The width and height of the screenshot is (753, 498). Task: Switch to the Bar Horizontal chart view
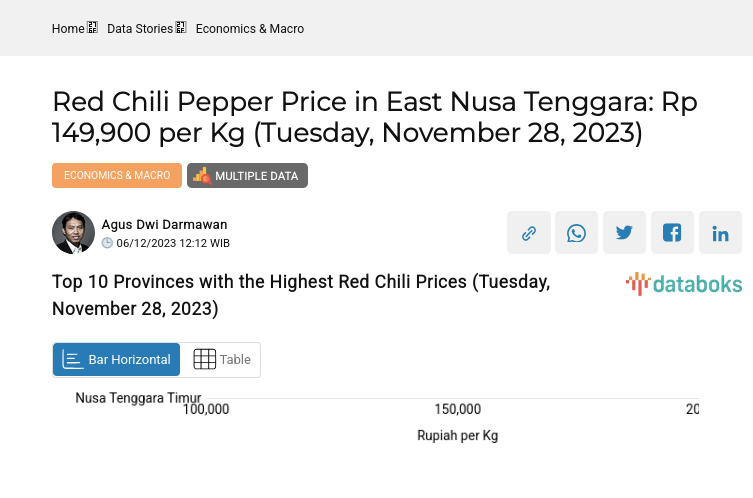click(117, 360)
